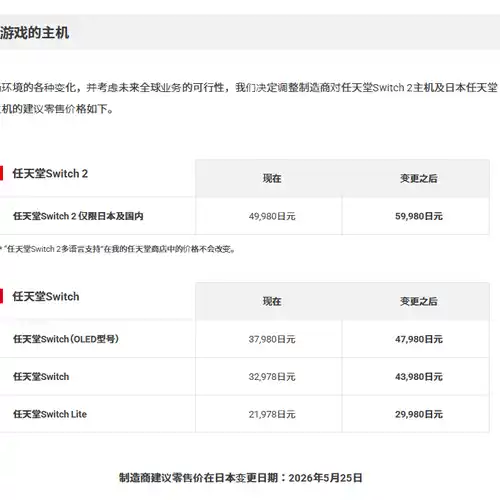Click the 37,980日元 OLED current price
The height and width of the screenshot is (500, 500).
[272, 339]
